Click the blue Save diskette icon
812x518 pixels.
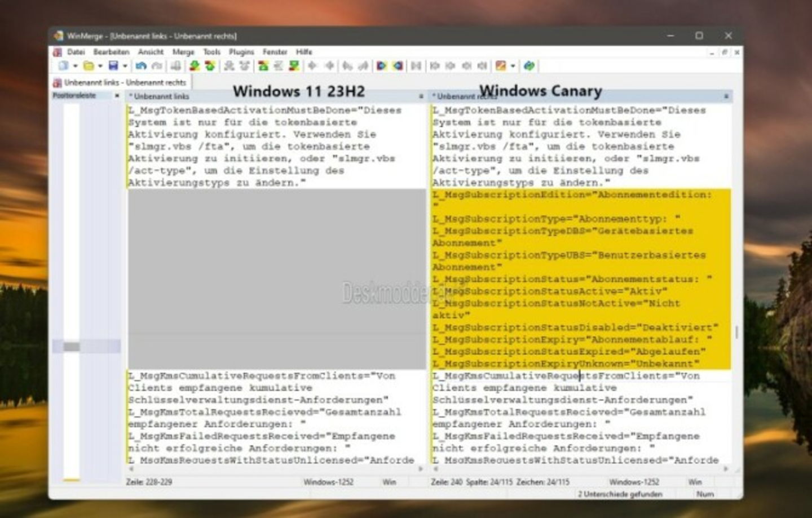pyautogui.click(x=113, y=66)
